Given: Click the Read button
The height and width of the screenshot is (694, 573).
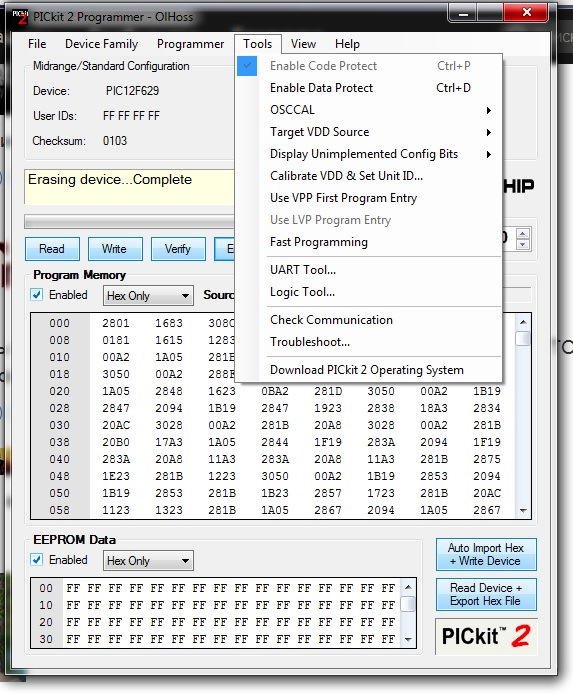Looking at the screenshot, I should pyautogui.click(x=52, y=249).
